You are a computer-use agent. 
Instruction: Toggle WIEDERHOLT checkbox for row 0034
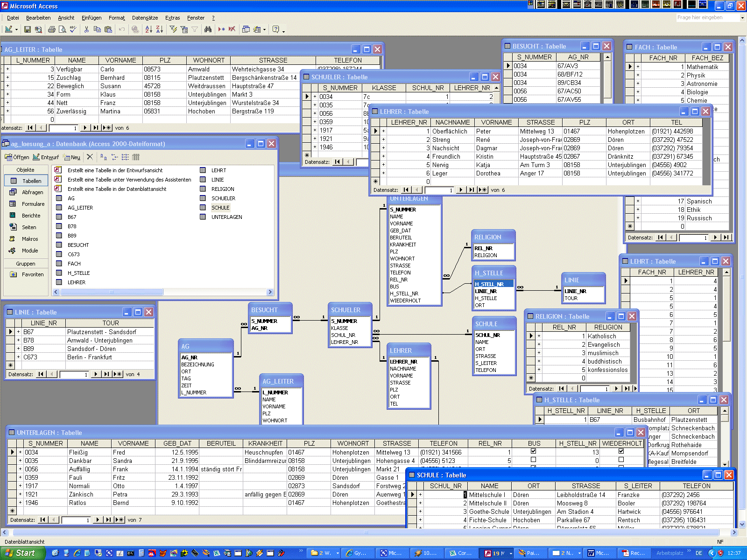[621, 451]
